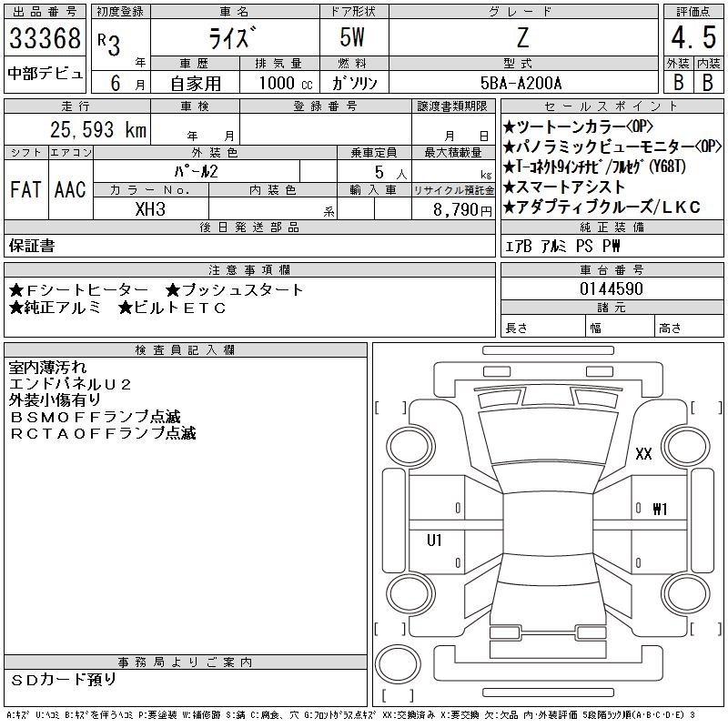Click the W1 mark on right door
Viewport: 728px width, 728px height.
(660, 510)
